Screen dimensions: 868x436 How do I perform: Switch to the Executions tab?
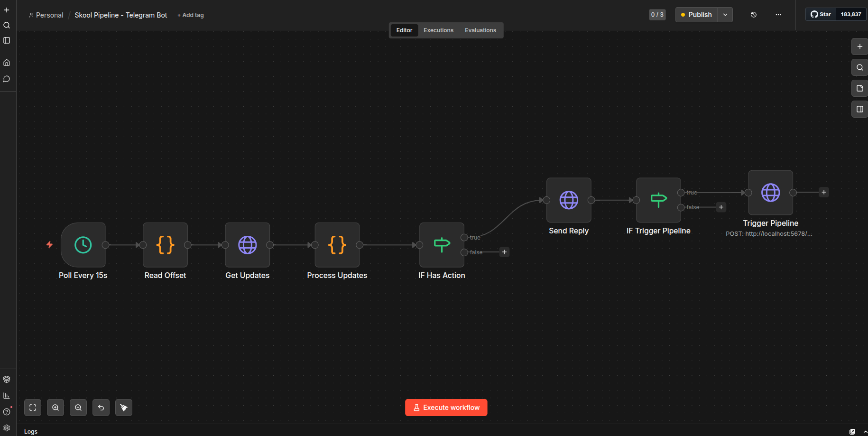coord(438,30)
